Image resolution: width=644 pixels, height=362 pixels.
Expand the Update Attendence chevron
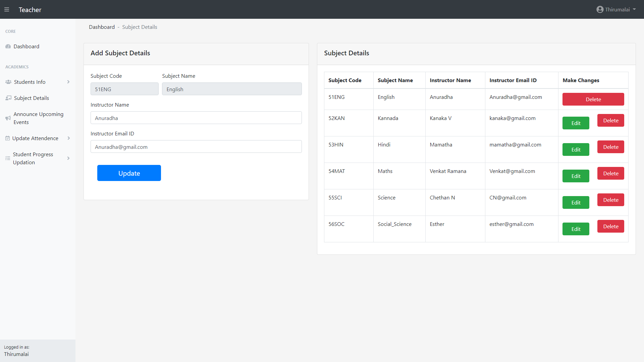coord(68,138)
